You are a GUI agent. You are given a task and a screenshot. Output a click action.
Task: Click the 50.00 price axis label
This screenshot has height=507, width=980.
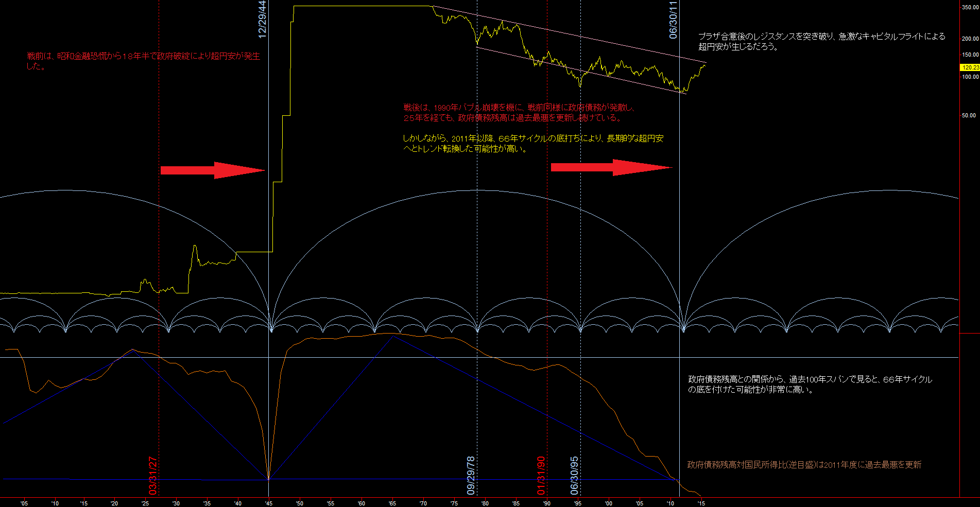click(969, 115)
